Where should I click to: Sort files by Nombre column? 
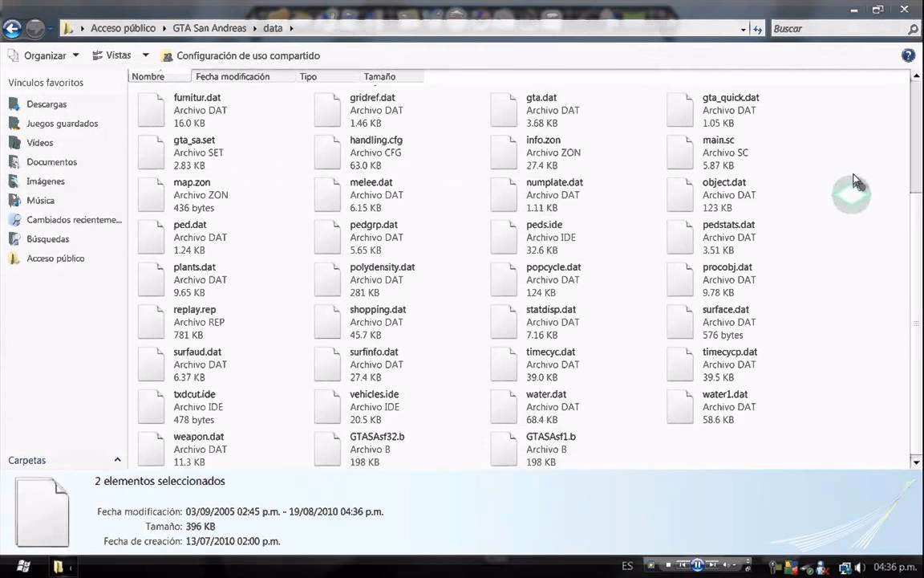(159, 76)
